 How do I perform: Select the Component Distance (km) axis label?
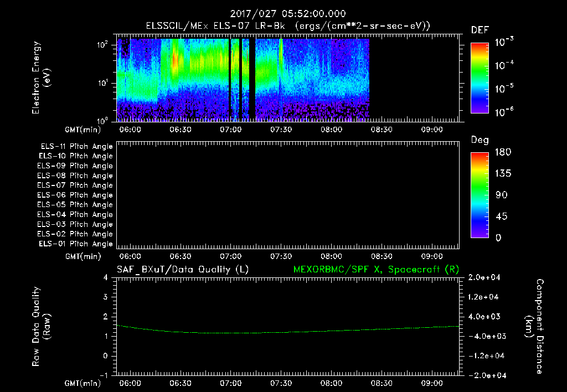[534, 327]
